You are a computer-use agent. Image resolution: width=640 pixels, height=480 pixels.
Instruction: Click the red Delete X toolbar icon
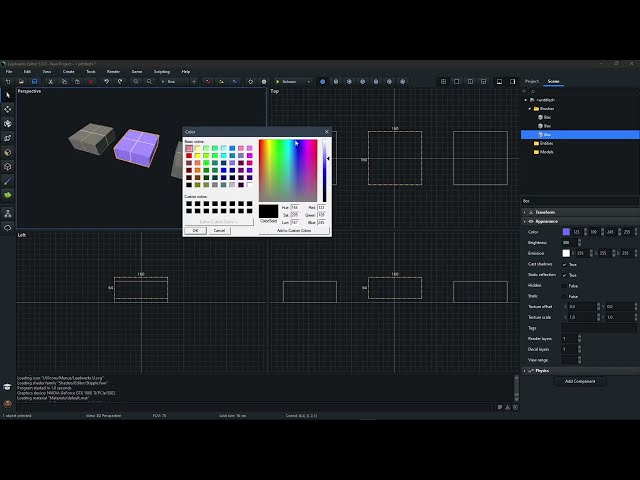pos(91,82)
